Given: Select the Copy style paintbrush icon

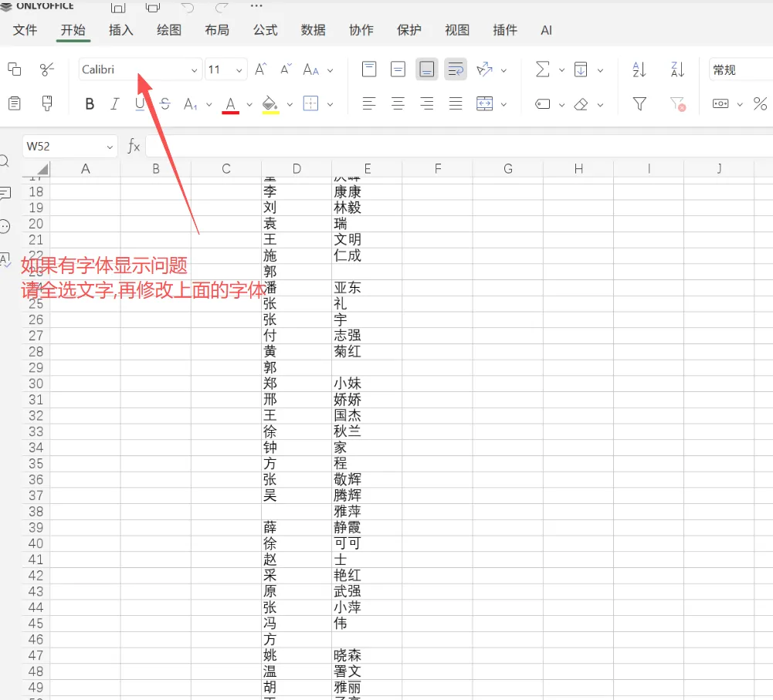Looking at the screenshot, I should click(x=47, y=103).
